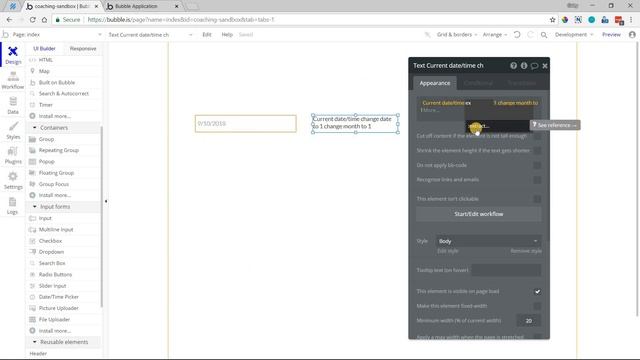Switch to the Appearance tab

click(435, 83)
